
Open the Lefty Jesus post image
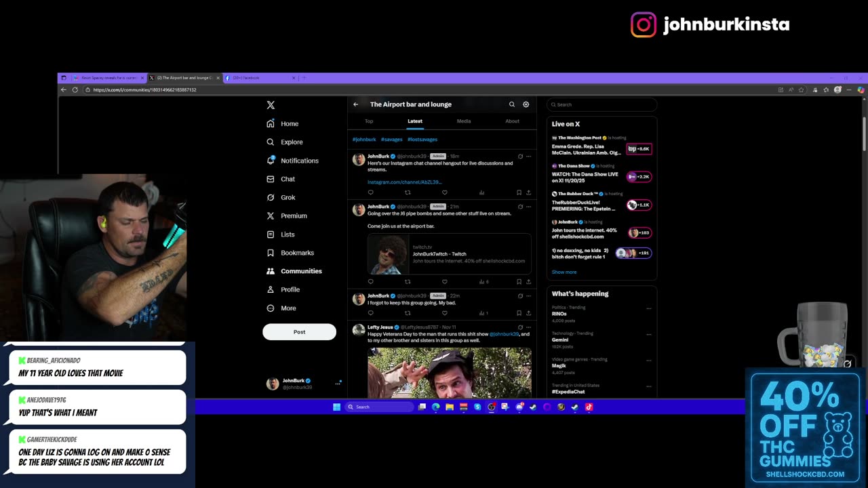click(x=450, y=373)
